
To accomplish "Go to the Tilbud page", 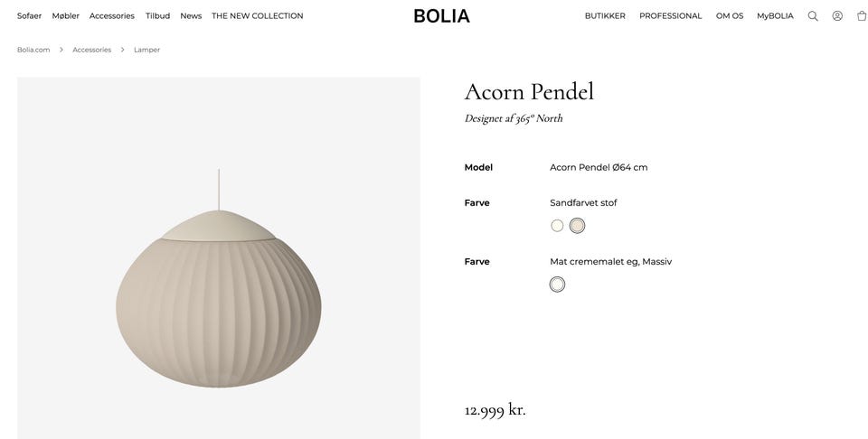I will 157,16.
